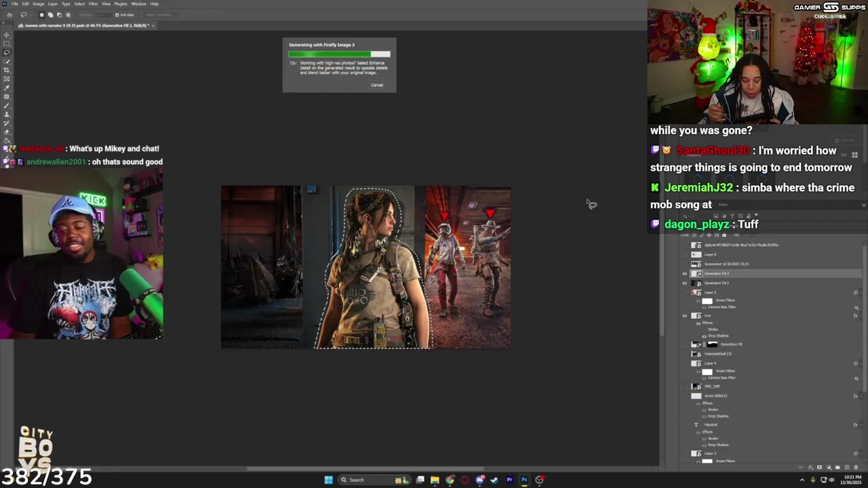Close the memes with narrator document tab
The width and height of the screenshot is (868, 488).
(x=153, y=26)
